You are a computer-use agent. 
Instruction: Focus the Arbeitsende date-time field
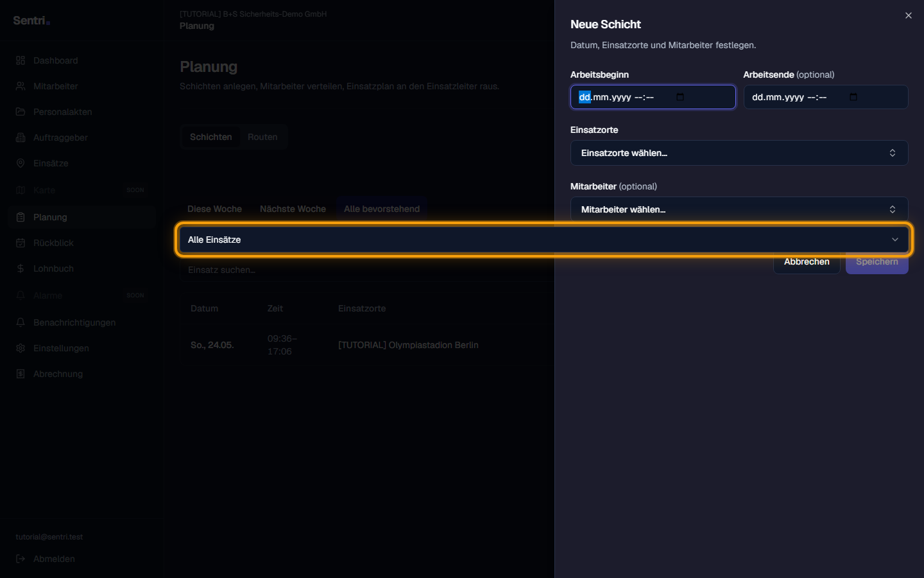(x=826, y=97)
